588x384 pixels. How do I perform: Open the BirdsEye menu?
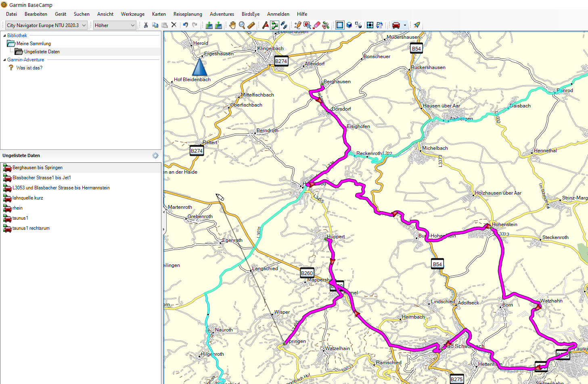[251, 14]
